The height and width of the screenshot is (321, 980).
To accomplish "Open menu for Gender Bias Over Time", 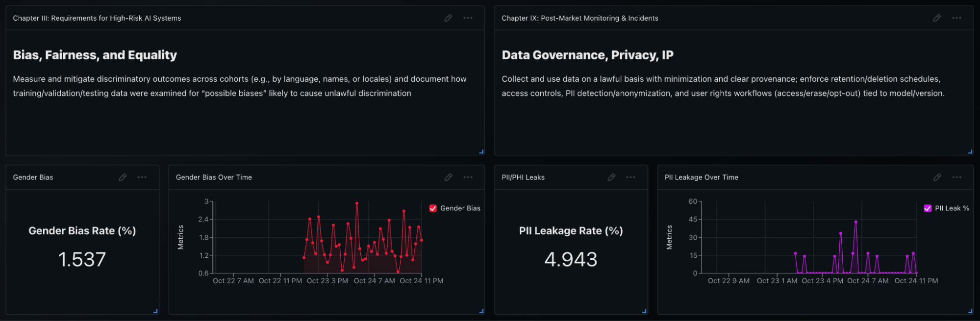I will coord(468,177).
